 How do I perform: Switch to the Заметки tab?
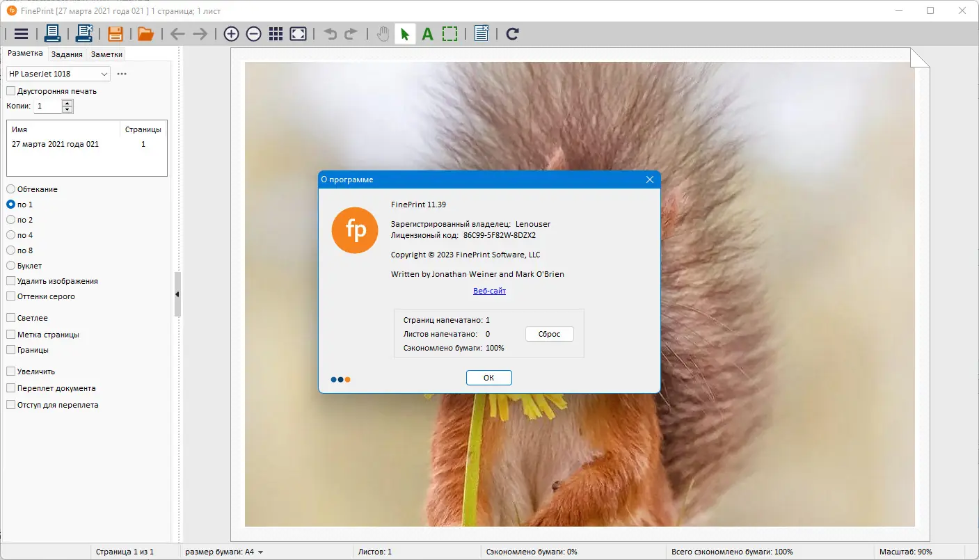click(106, 54)
